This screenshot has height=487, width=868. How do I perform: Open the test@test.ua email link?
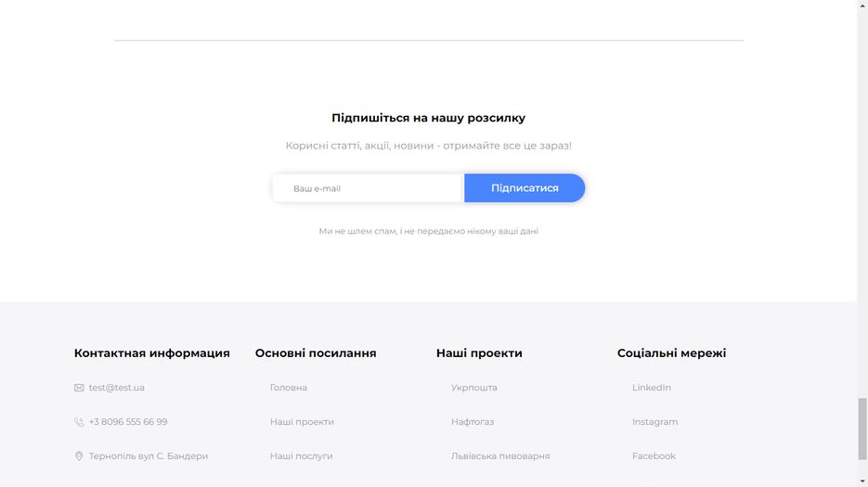point(117,388)
